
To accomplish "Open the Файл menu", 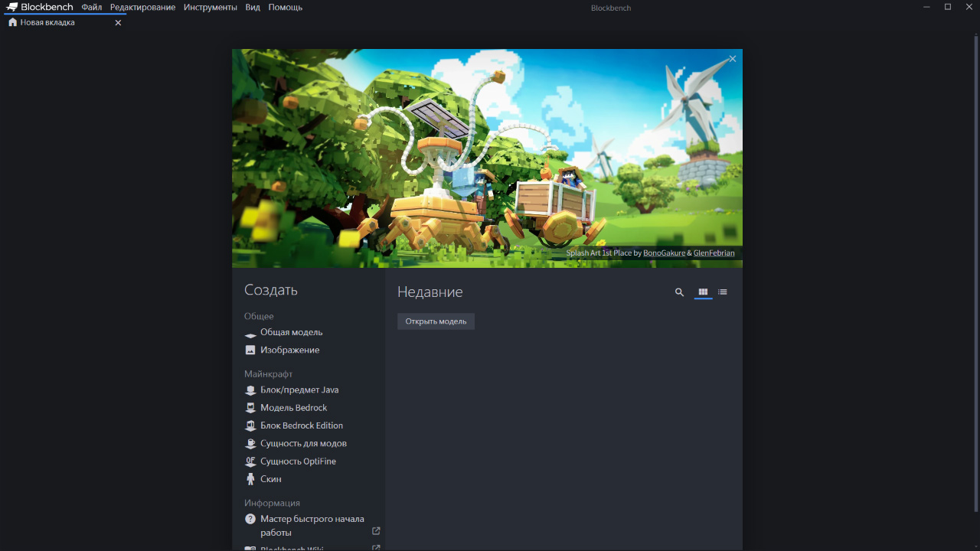I will coord(92,7).
